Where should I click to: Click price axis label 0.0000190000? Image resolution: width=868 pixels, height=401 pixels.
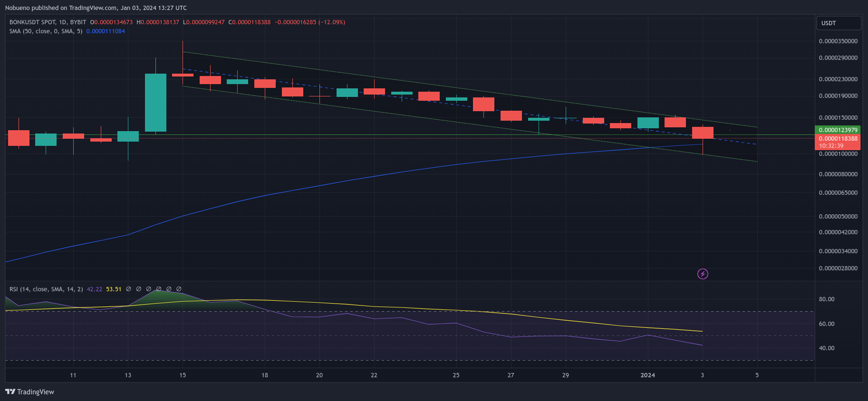(x=838, y=96)
